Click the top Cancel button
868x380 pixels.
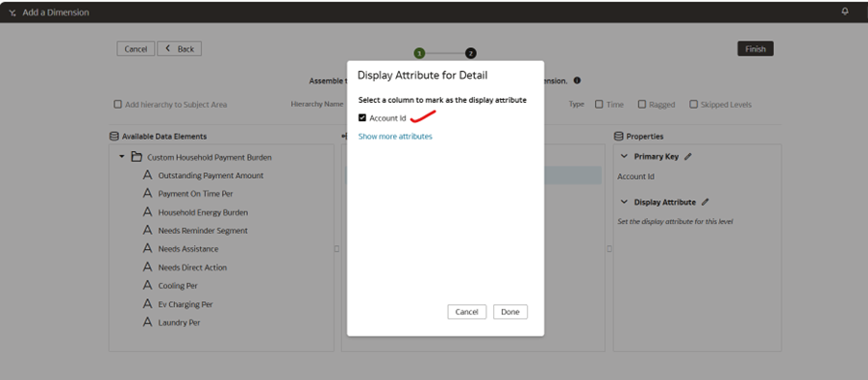pyautogui.click(x=136, y=49)
